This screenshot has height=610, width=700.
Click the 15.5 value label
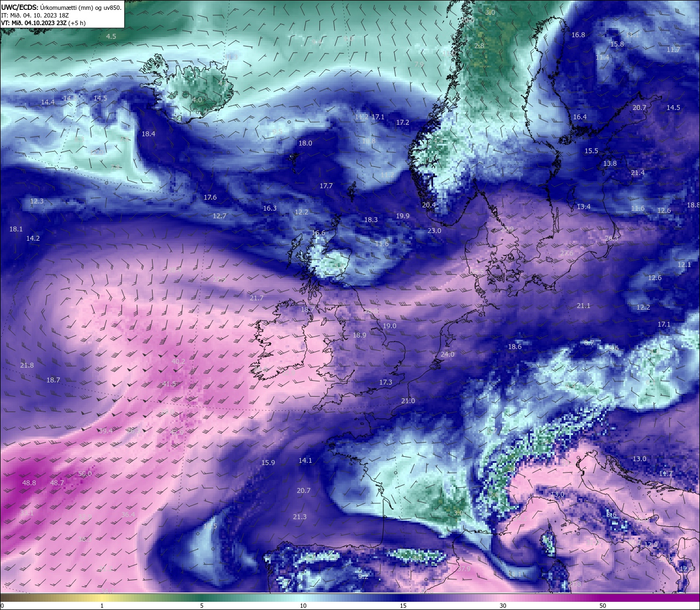point(591,151)
